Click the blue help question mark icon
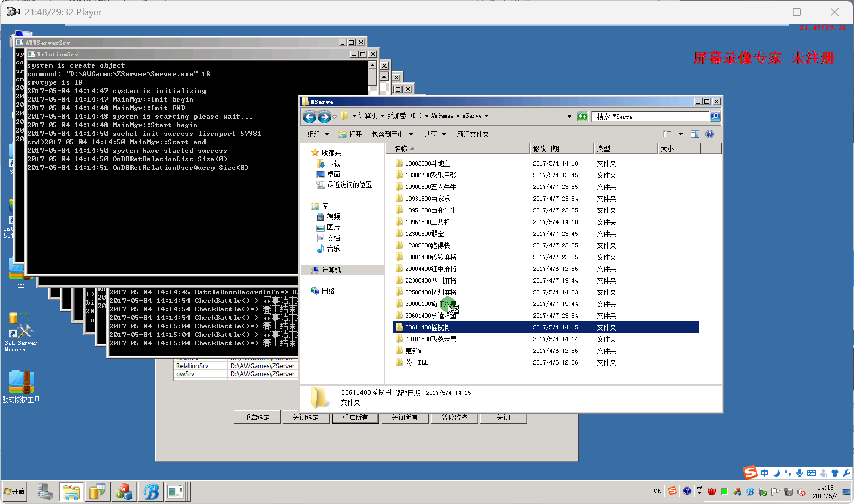Viewport: 854px width, 504px height. (709, 134)
